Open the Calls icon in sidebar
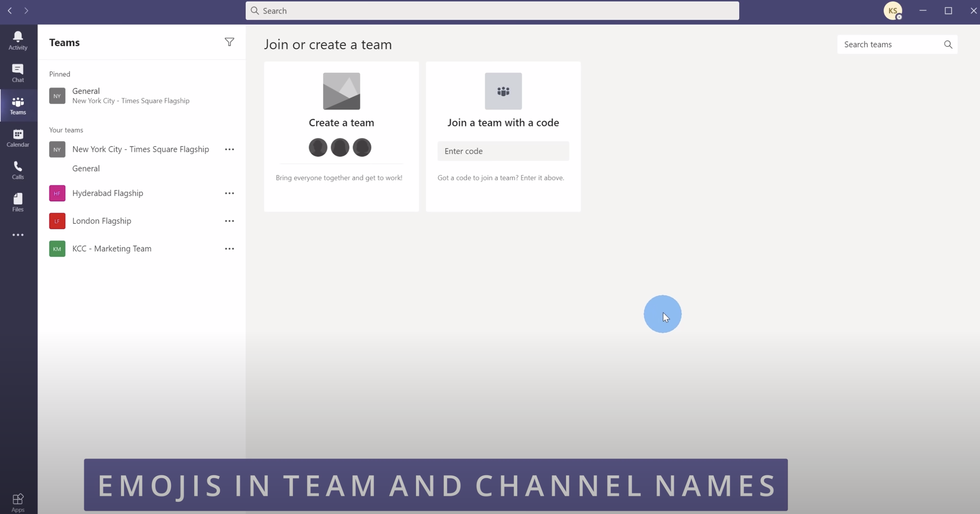 [18, 169]
